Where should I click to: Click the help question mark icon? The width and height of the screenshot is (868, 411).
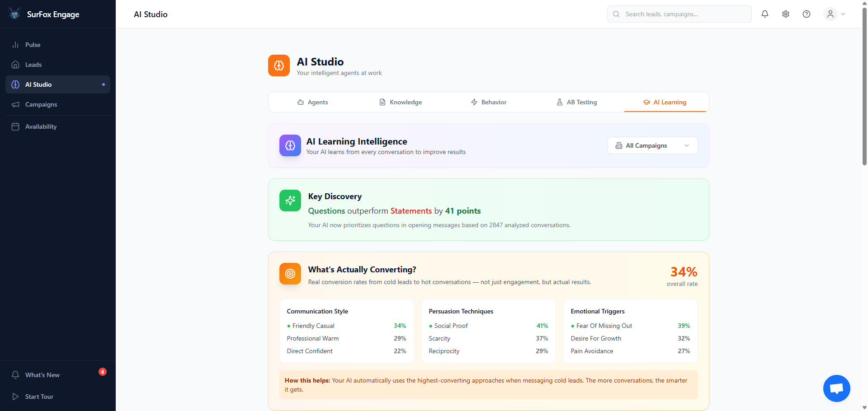[x=806, y=14]
